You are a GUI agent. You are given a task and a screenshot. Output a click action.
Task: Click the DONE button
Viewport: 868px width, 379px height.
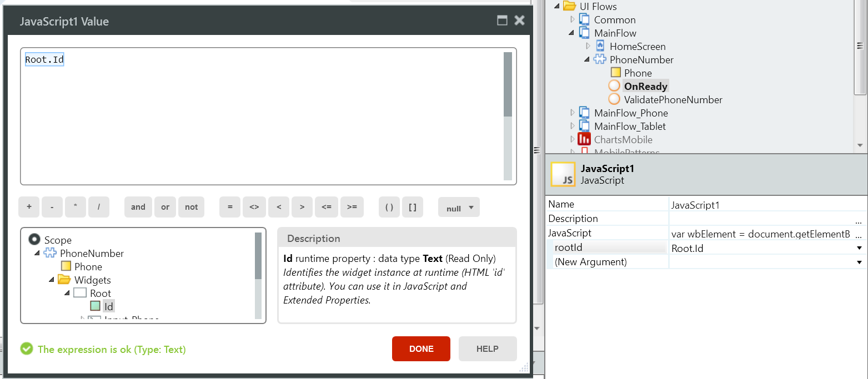click(x=421, y=348)
